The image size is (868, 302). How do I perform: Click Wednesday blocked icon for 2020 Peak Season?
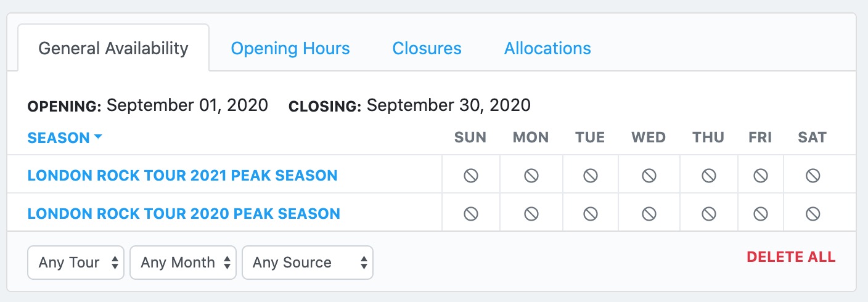(x=649, y=214)
